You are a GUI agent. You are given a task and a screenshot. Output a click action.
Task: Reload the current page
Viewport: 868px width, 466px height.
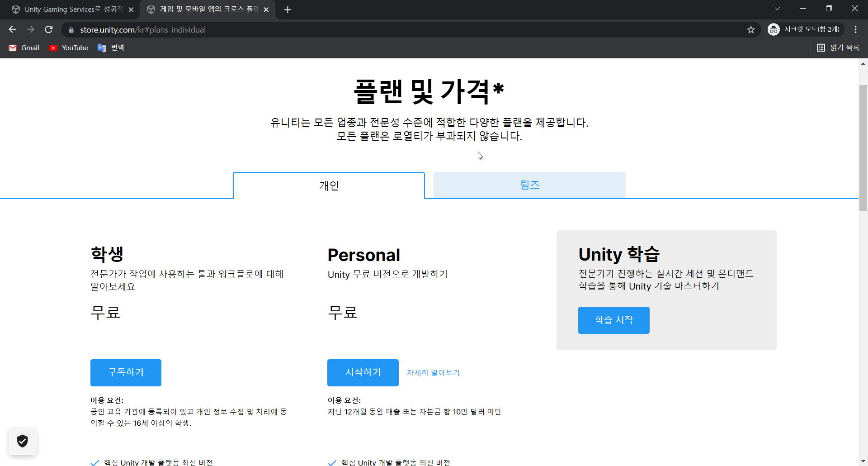(49, 29)
